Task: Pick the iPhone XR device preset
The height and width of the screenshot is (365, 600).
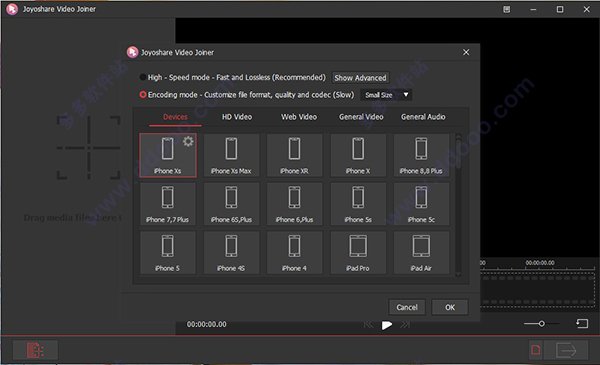Action: click(294, 155)
